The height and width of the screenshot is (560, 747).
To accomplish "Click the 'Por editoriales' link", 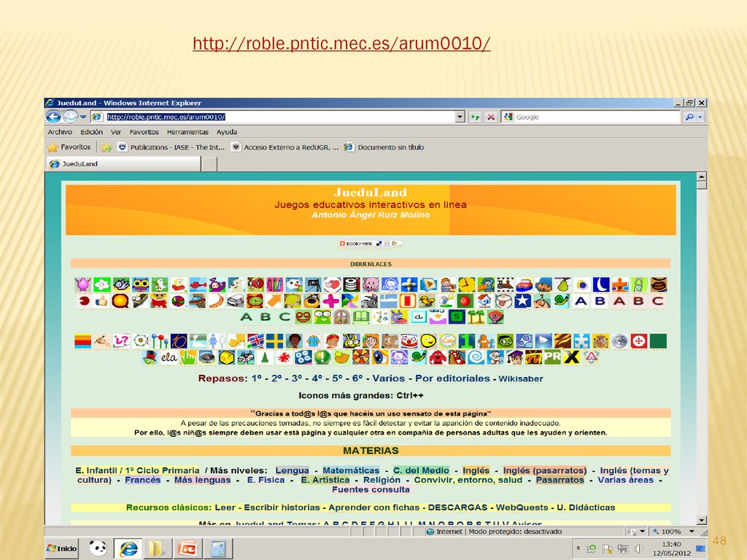I will (x=452, y=378).
